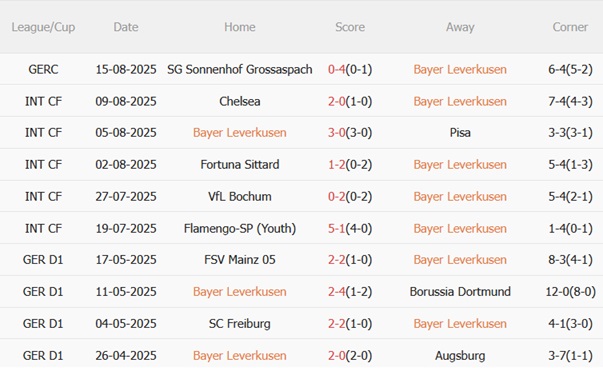Open Flamengo-SP (Youth) team link
603x368 pixels.
point(240,228)
